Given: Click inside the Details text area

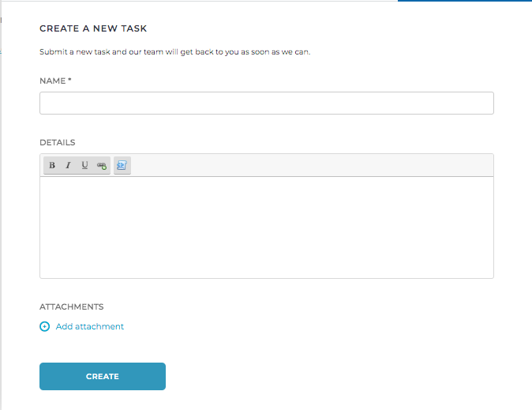Looking at the screenshot, I should coord(266,227).
